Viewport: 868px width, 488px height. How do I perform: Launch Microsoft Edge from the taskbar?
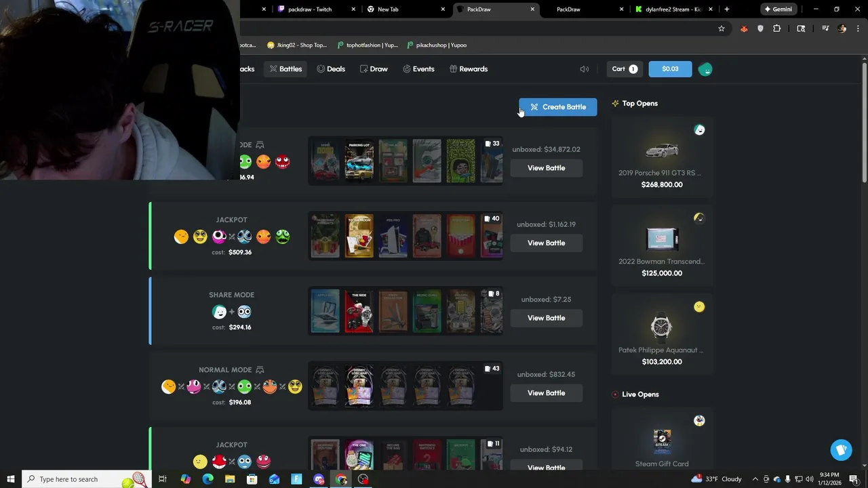(208, 479)
